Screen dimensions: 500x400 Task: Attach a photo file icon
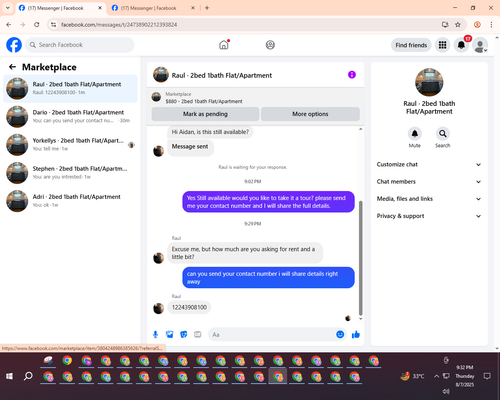click(170, 334)
